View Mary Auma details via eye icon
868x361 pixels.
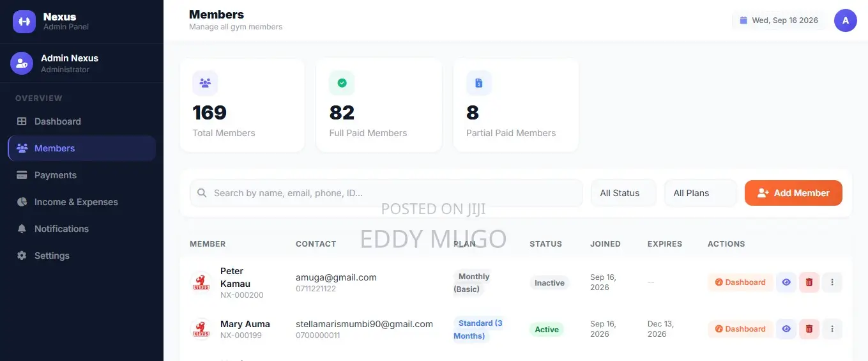click(786, 329)
